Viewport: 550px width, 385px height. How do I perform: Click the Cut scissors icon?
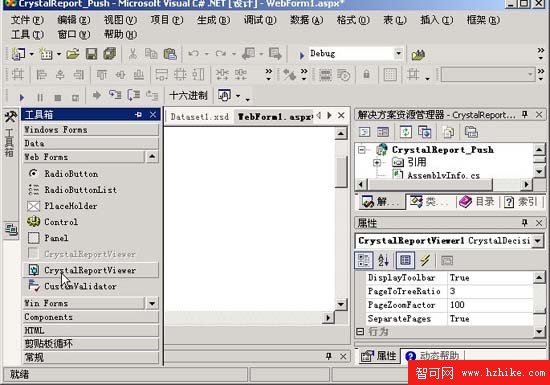click(x=133, y=54)
